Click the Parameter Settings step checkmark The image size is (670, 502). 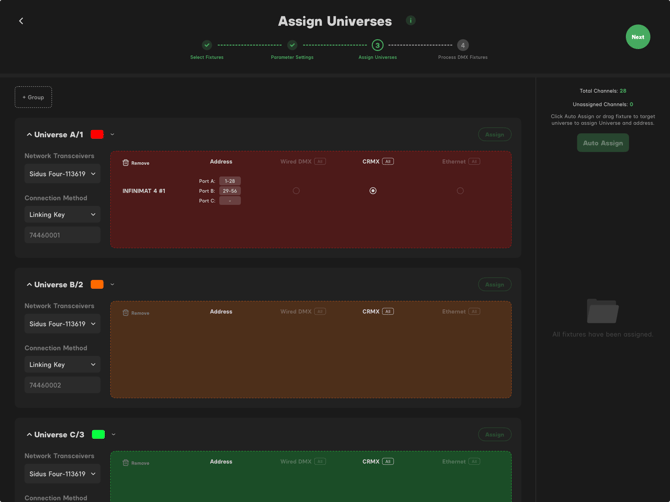tap(292, 45)
